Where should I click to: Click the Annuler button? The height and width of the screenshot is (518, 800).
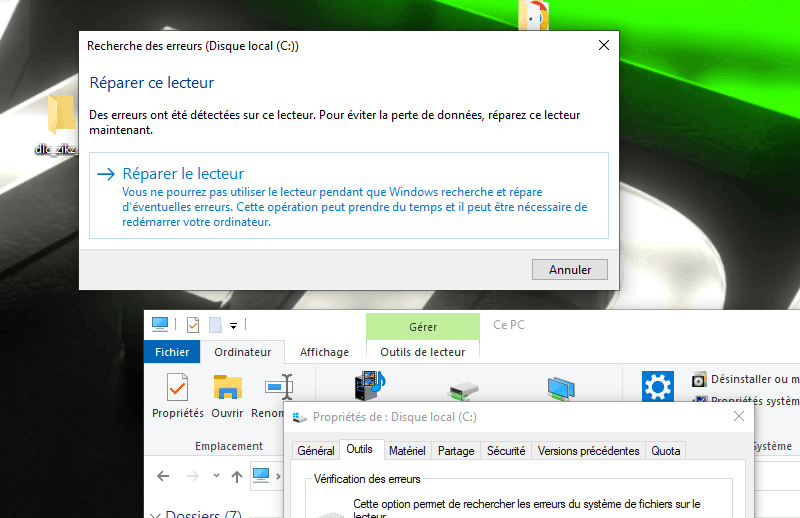pyautogui.click(x=569, y=269)
